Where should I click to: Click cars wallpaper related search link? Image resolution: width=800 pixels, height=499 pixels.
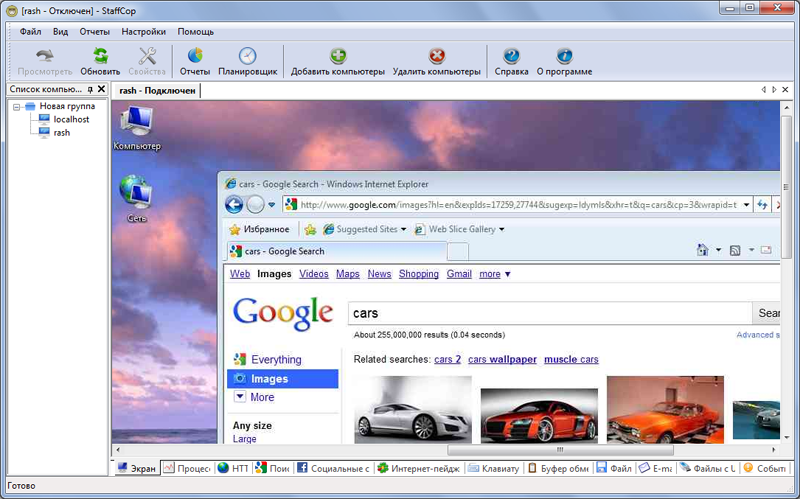coord(502,360)
